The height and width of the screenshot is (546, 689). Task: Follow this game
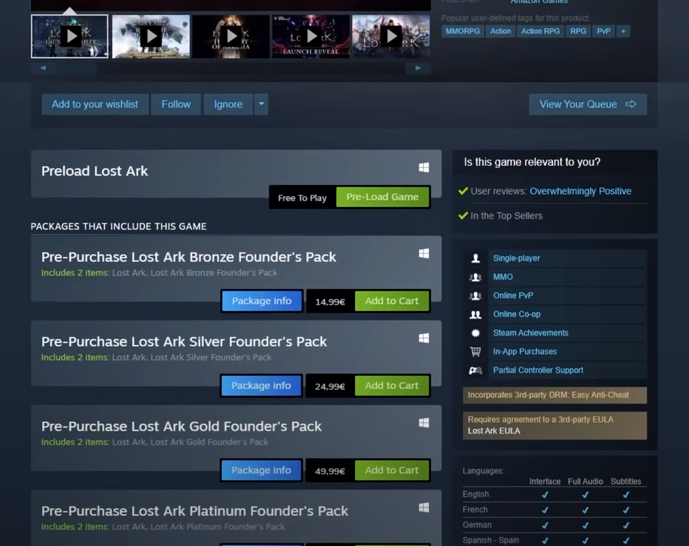click(176, 104)
